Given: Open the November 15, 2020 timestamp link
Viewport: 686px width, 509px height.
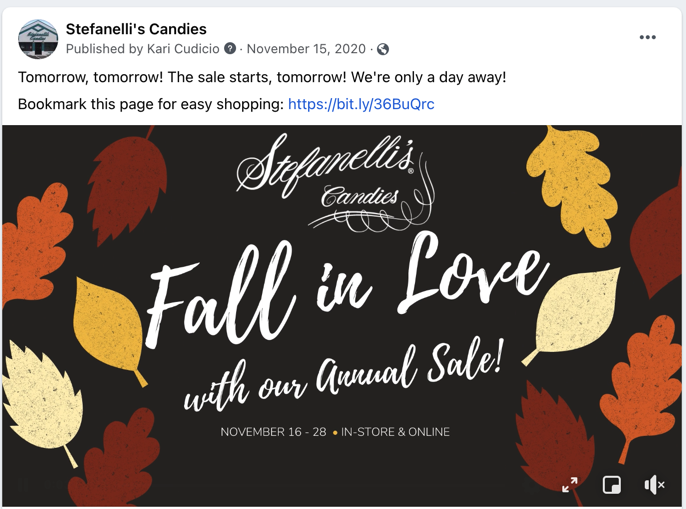Looking at the screenshot, I should pyautogui.click(x=306, y=49).
